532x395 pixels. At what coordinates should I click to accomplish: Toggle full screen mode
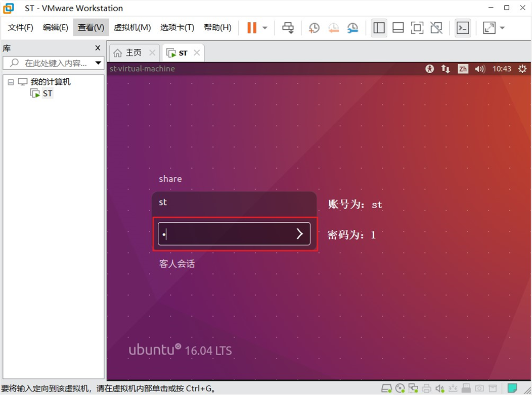click(x=417, y=27)
